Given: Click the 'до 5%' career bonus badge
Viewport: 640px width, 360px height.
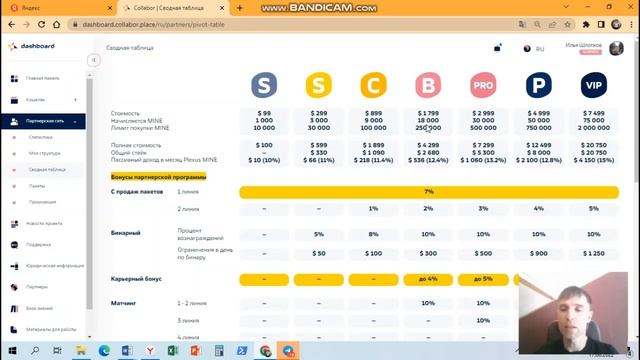Looking at the screenshot, I should [x=483, y=279].
